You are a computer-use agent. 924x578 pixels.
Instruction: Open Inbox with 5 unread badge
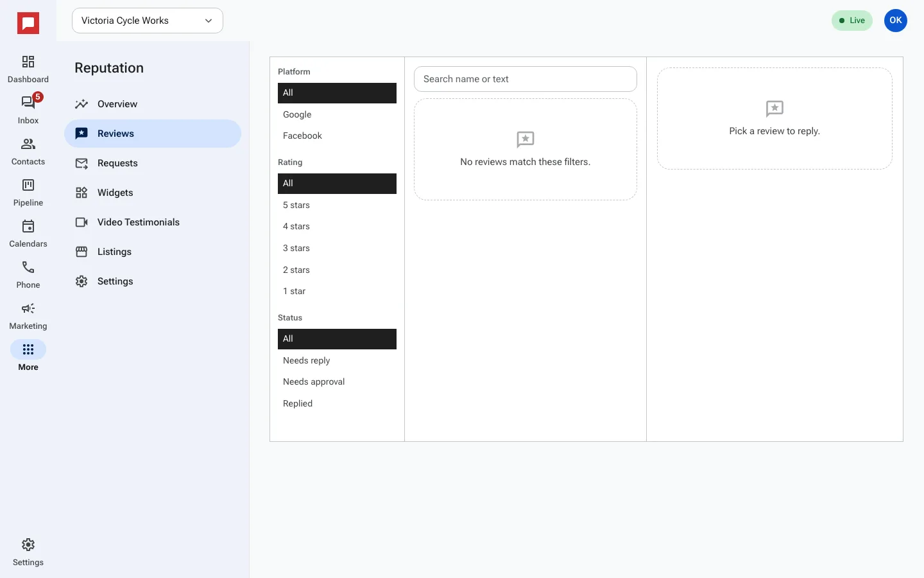point(28,103)
